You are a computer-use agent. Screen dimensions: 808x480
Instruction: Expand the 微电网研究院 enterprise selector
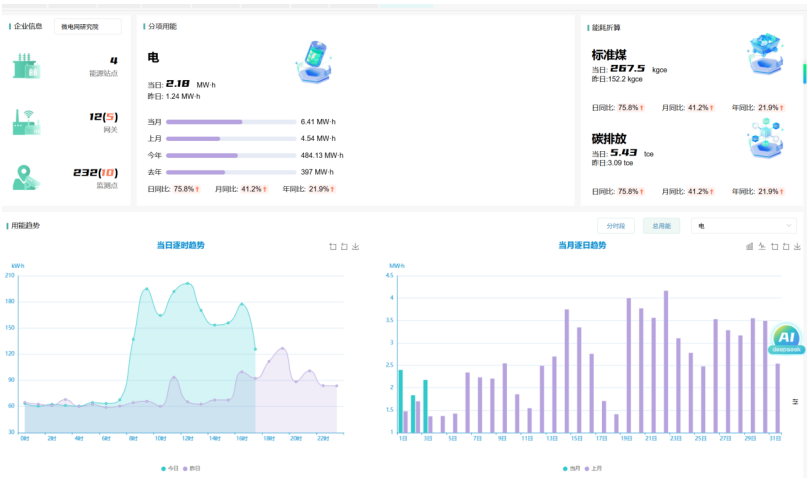click(x=87, y=27)
